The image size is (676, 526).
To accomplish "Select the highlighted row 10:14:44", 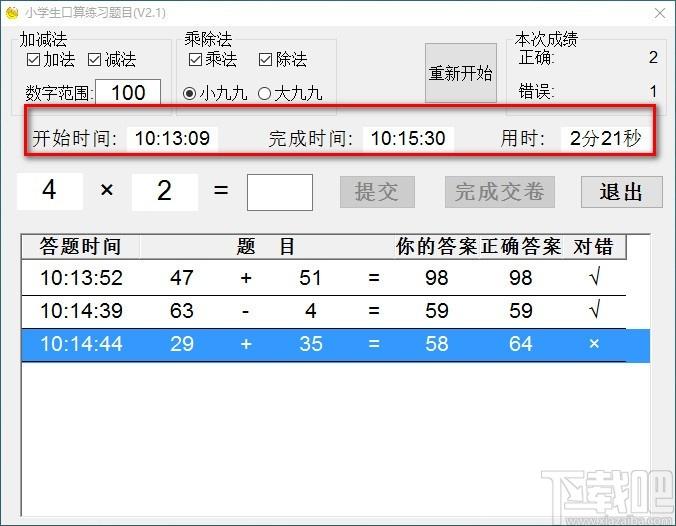I will pos(335,344).
